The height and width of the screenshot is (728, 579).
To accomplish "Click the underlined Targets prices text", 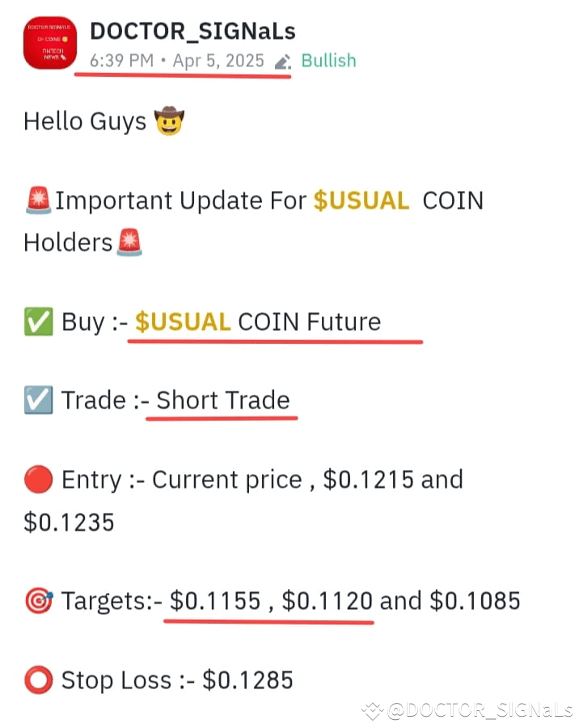I will click(271, 600).
